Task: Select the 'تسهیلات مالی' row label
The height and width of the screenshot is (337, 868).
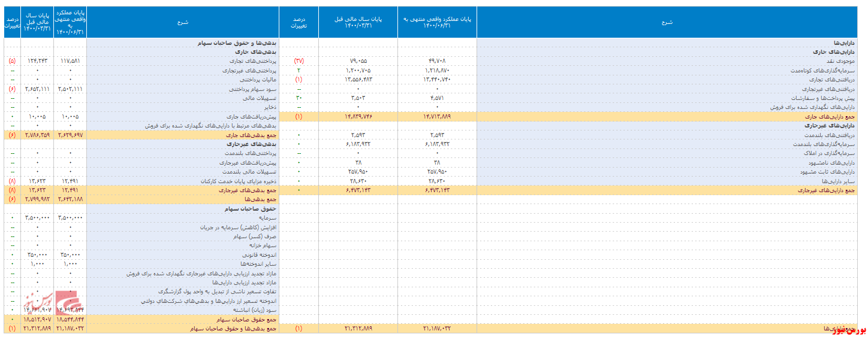Action: pyautogui.click(x=258, y=98)
